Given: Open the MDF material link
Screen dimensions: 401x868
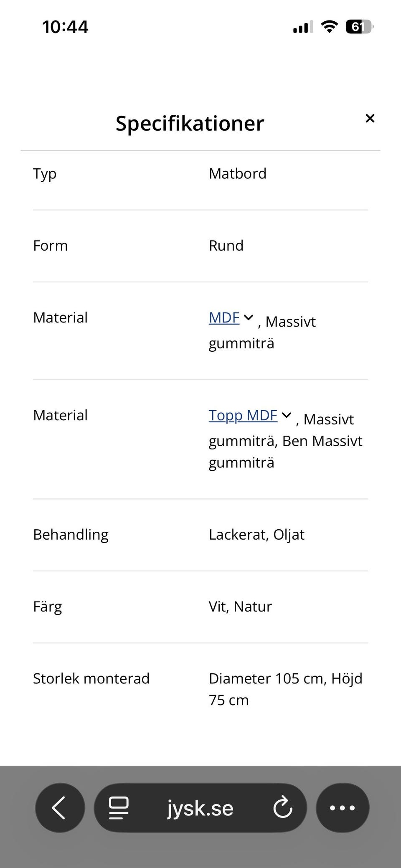Looking at the screenshot, I should [x=224, y=318].
